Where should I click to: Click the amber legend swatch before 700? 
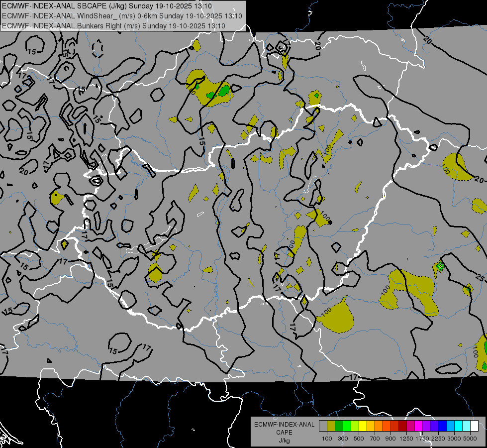(x=371, y=426)
